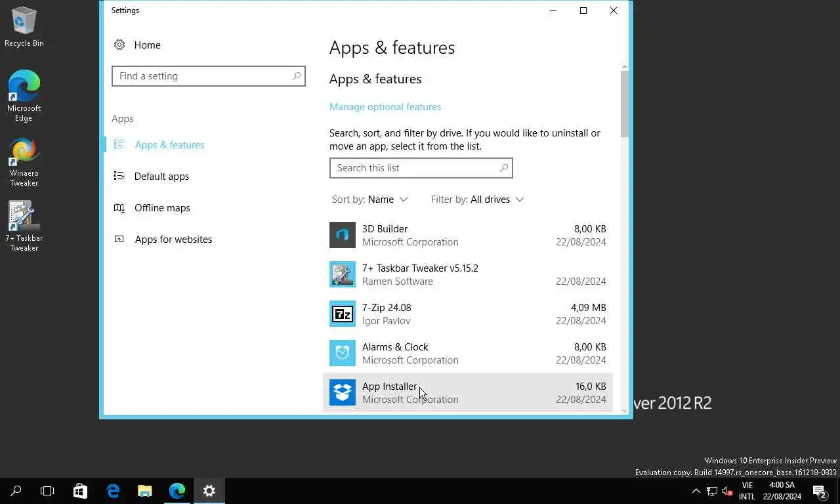
Task: Click the scrollbar down arrow
Action: (x=624, y=410)
